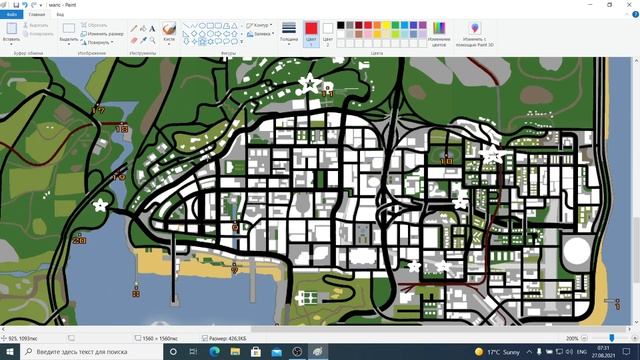Viewport: 640px width, 360px height.
Task: Select Color 1 (Цвет 1) red swatch
Action: (311, 29)
